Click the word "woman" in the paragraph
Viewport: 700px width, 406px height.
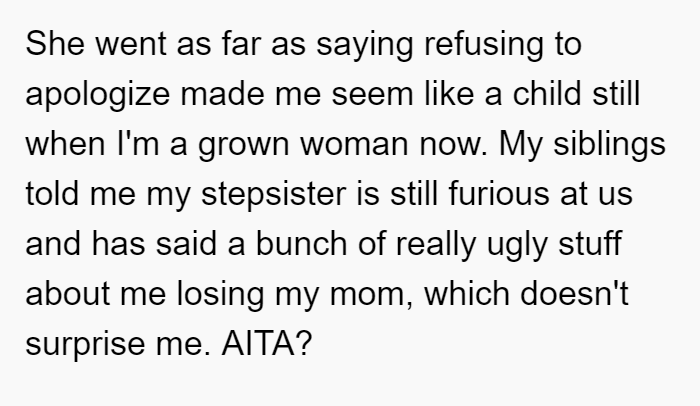point(354,145)
